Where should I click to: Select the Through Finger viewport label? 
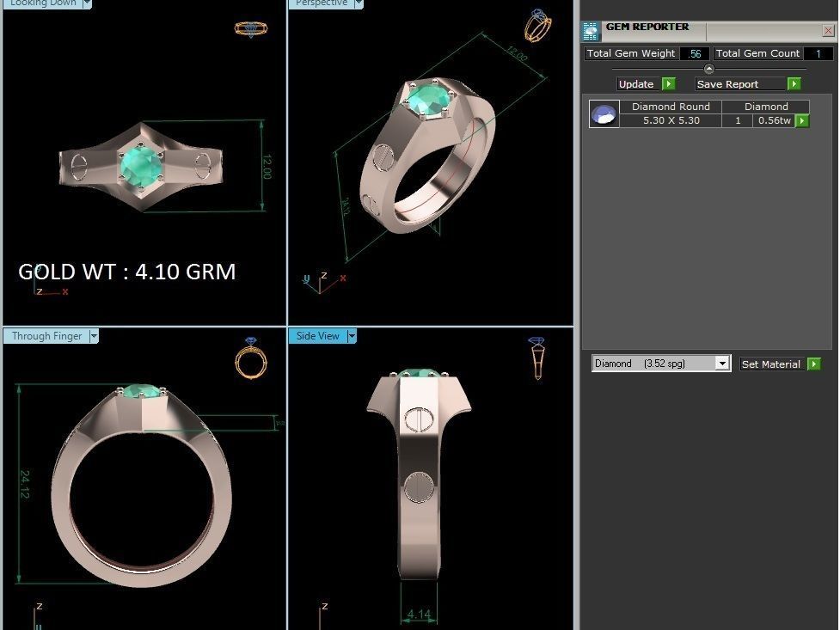tap(46, 336)
